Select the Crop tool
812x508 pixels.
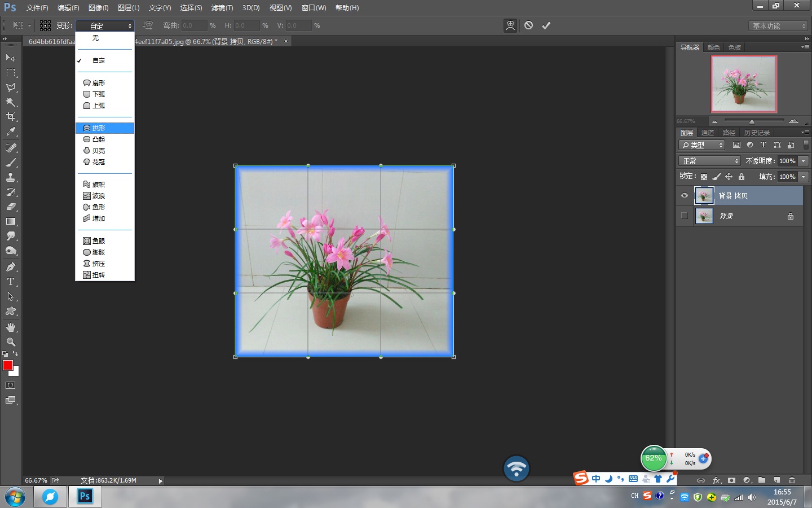tap(11, 117)
